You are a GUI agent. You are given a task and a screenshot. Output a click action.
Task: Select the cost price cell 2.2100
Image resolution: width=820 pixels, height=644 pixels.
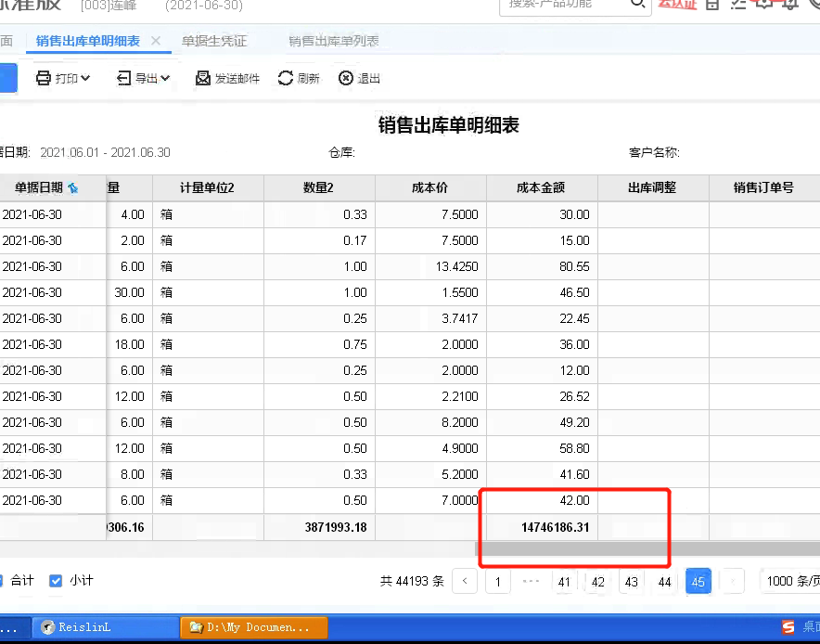(x=431, y=396)
